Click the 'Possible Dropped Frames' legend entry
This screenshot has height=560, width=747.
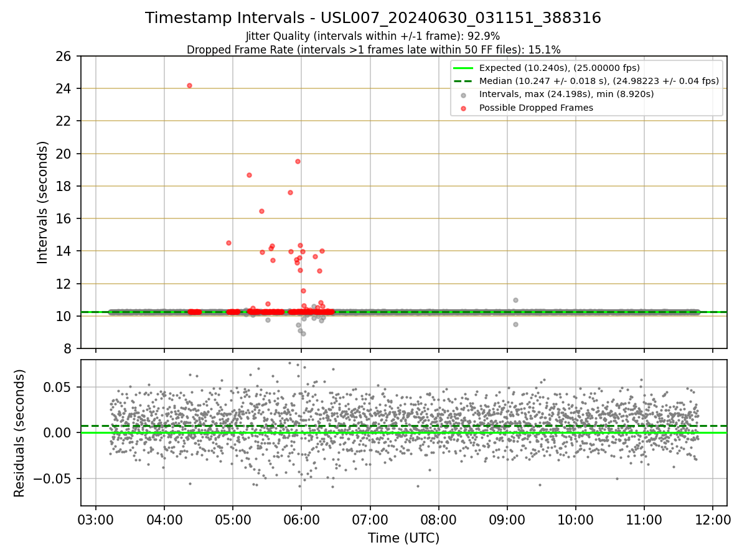(x=536, y=108)
